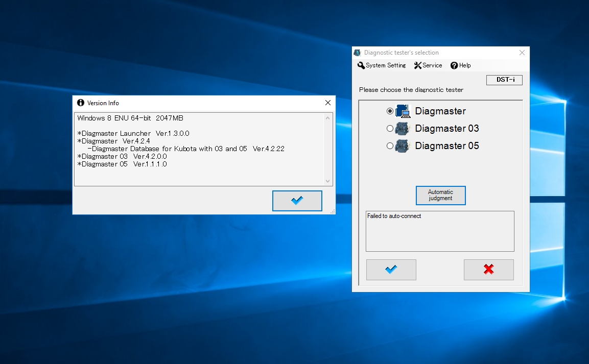Click the Diagmaster 03 engine icon
Image resolution: width=589 pixels, height=364 pixels.
pos(403,129)
